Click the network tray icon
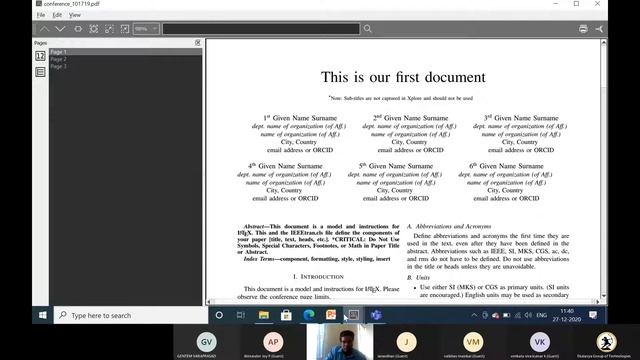 518,315
